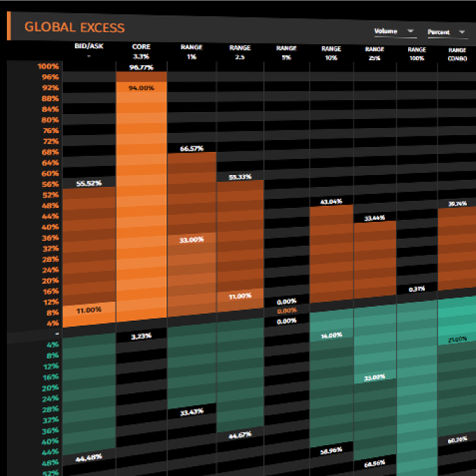Click the 0.31% value in RANGE 100%
Screen dimensions: 476x476
click(x=416, y=289)
